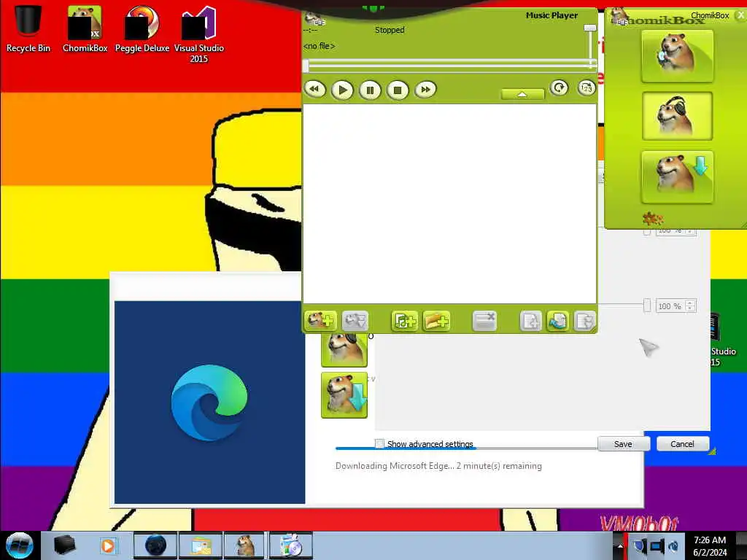Open the hamster download button in ChomikBox panel
This screenshot has height=560, width=747.
677,176
